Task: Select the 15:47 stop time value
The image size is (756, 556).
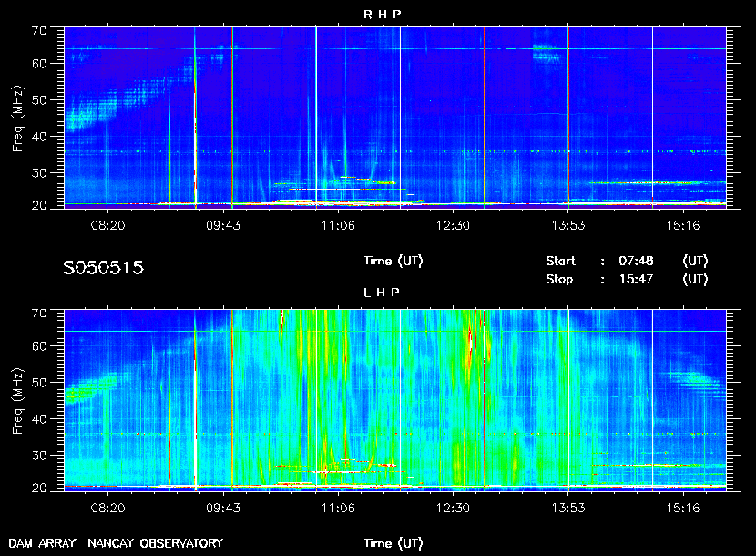Action: (x=636, y=280)
